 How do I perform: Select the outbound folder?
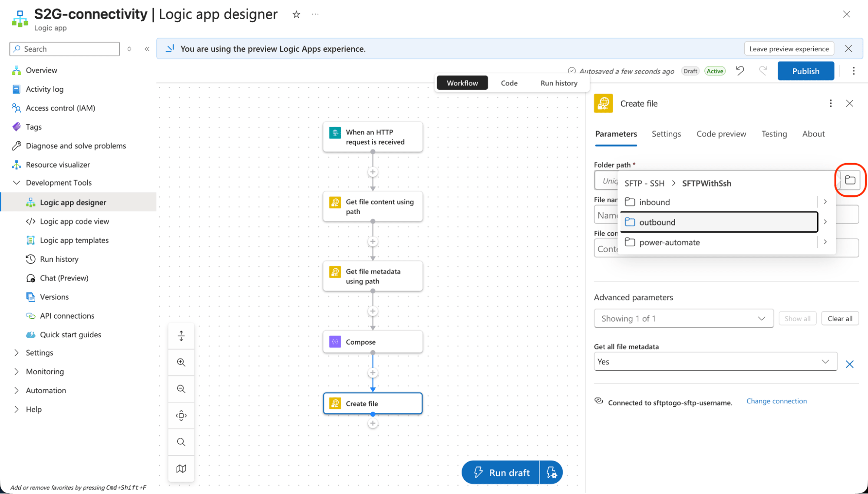pyautogui.click(x=719, y=222)
